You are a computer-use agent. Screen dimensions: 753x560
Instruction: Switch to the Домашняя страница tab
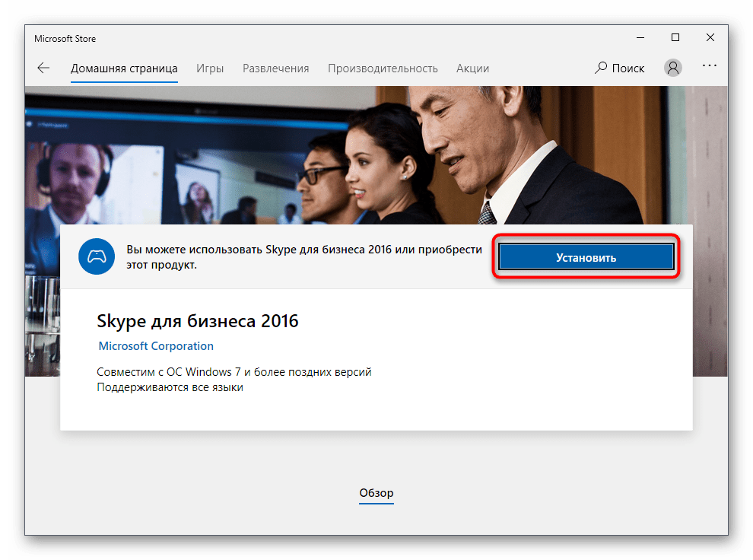coord(124,68)
